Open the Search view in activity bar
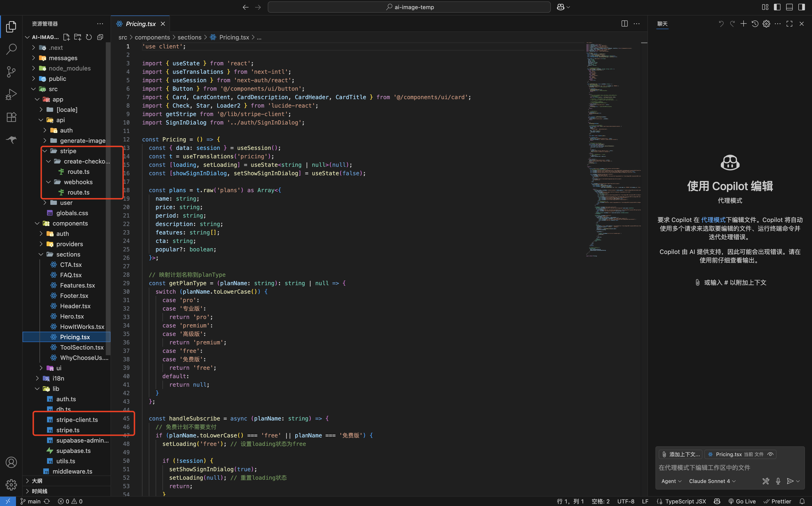812x506 pixels. click(x=11, y=49)
